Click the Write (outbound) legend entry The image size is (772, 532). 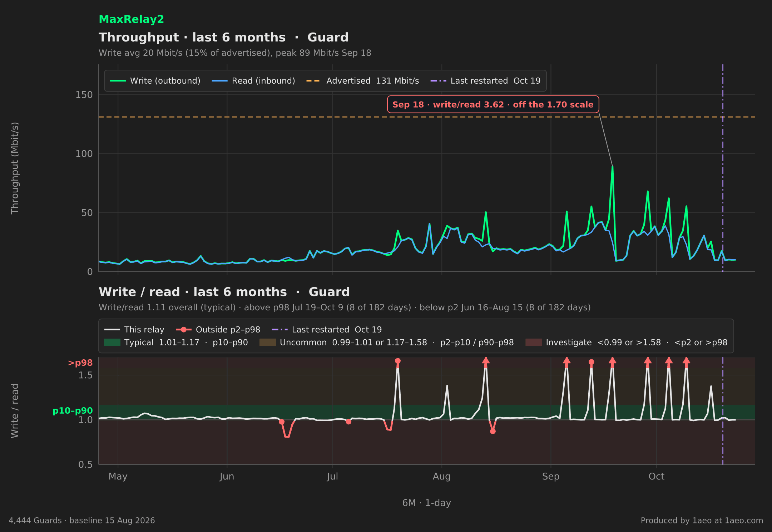point(155,81)
